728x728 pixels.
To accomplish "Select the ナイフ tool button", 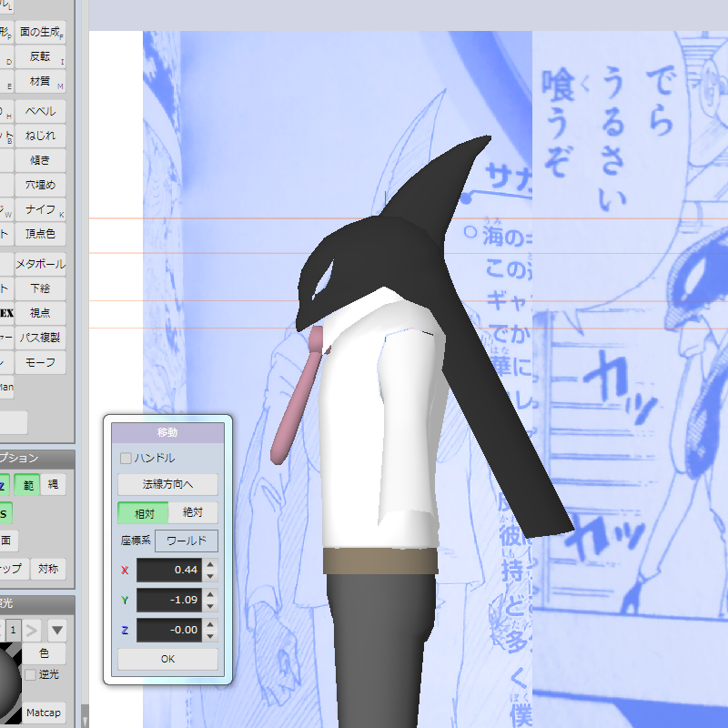I will [40, 210].
